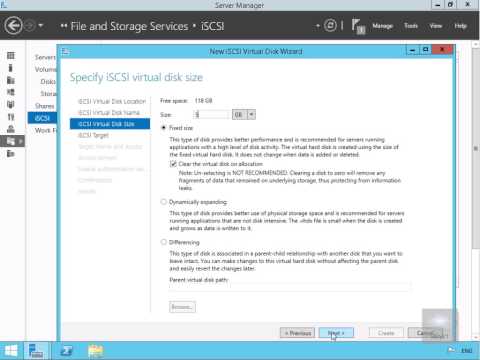Click the Parent virtual disk path field
This screenshot has height=360, width=480.
pyautogui.click(x=290, y=287)
